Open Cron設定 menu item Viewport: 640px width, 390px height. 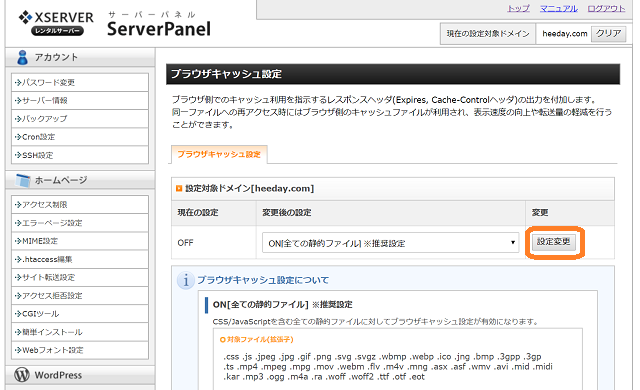(80, 137)
